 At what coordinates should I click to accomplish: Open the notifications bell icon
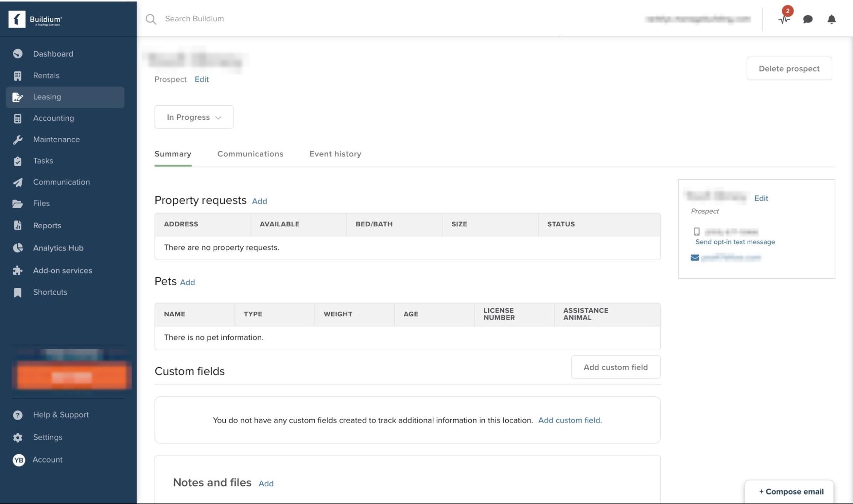[831, 19]
